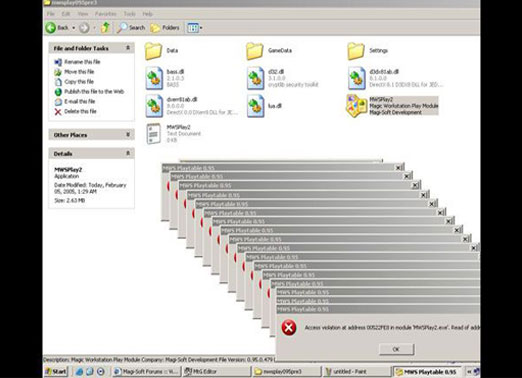Open the Tools menu
522x378 pixels.
pos(129,14)
